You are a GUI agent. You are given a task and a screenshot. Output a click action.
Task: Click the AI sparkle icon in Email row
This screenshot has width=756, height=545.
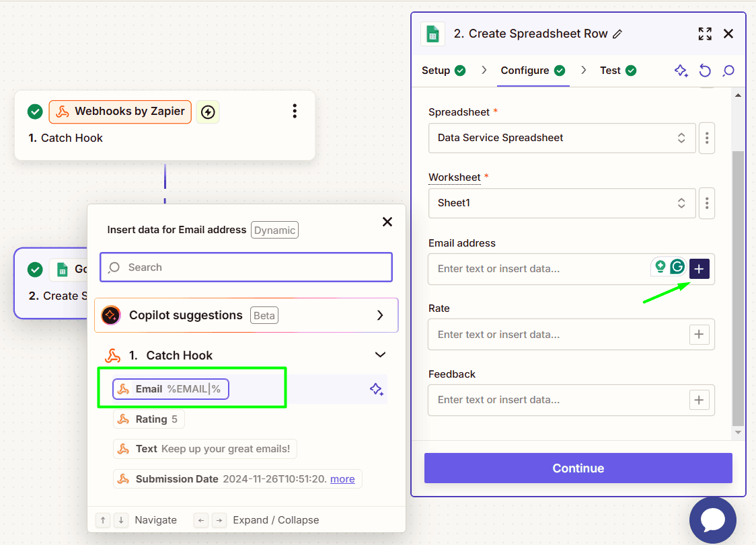377,389
